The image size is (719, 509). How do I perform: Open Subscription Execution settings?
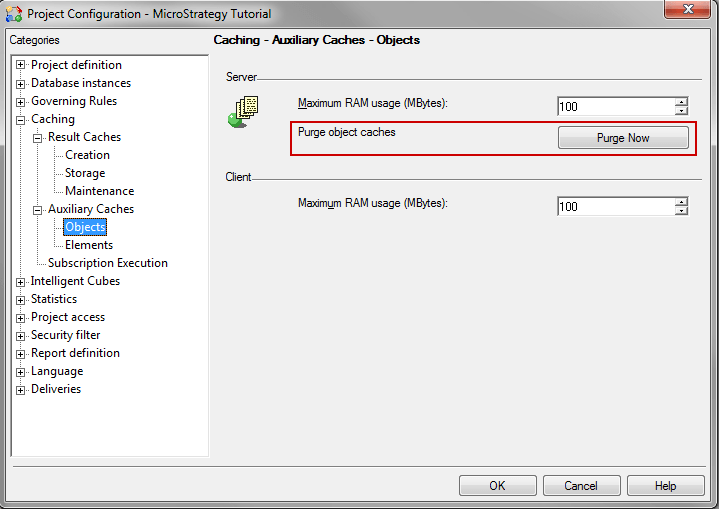[108, 263]
